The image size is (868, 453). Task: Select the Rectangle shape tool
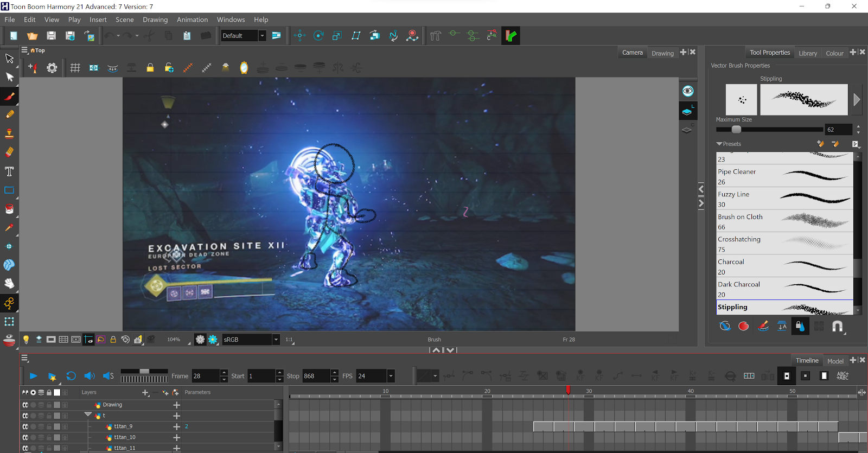[9, 190]
